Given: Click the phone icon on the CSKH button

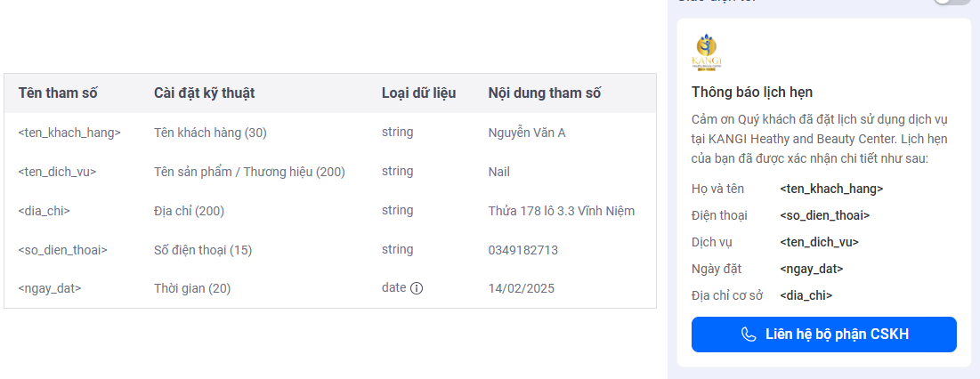Looking at the screenshot, I should tap(749, 335).
